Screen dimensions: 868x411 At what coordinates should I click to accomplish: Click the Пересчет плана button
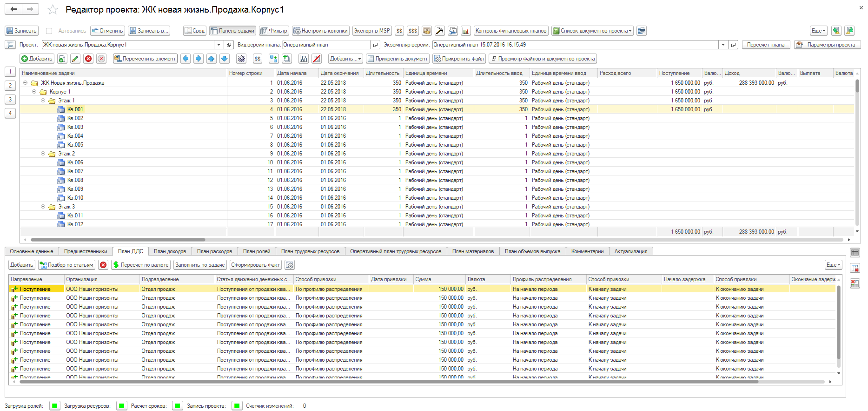tap(766, 45)
